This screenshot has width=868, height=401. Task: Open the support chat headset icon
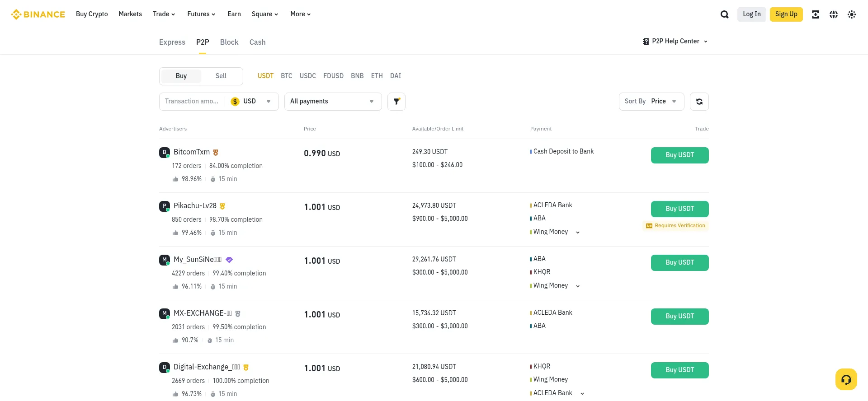point(846,379)
